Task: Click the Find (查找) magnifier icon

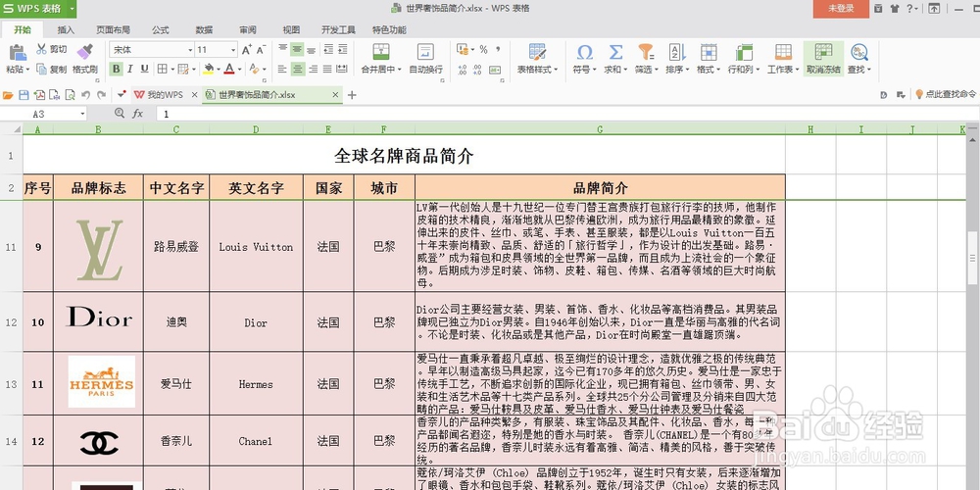Action: tap(858, 52)
